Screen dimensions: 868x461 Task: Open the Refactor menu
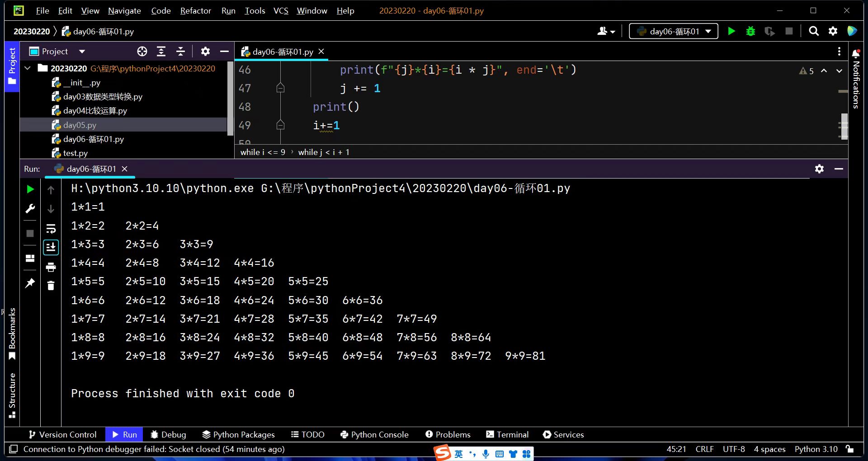(x=195, y=10)
